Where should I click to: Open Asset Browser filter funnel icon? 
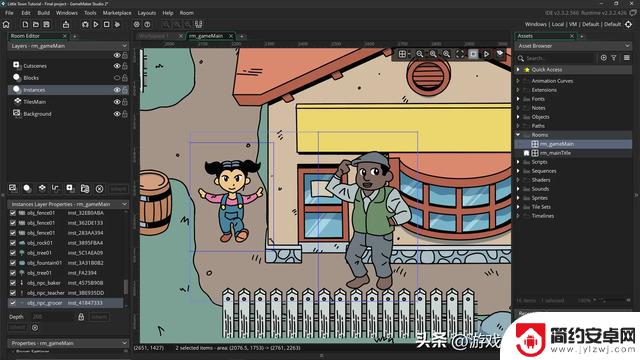[613, 58]
